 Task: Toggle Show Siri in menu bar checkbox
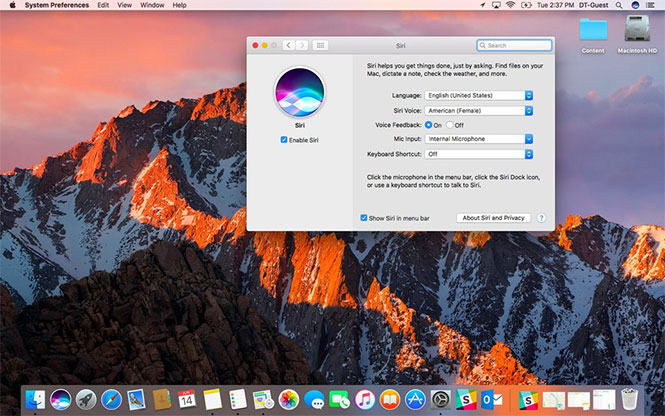pos(364,217)
